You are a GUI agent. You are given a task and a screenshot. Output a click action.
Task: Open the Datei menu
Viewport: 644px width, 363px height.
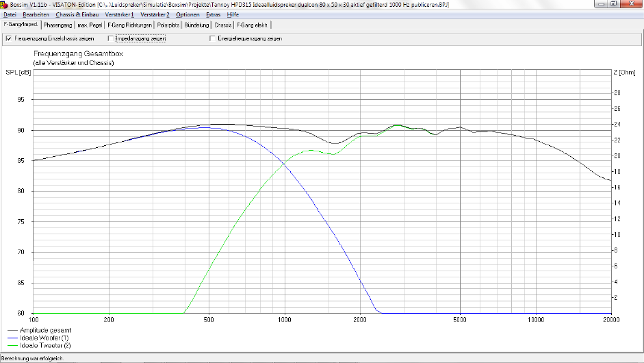pyautogui.click(x=10, y=14)
